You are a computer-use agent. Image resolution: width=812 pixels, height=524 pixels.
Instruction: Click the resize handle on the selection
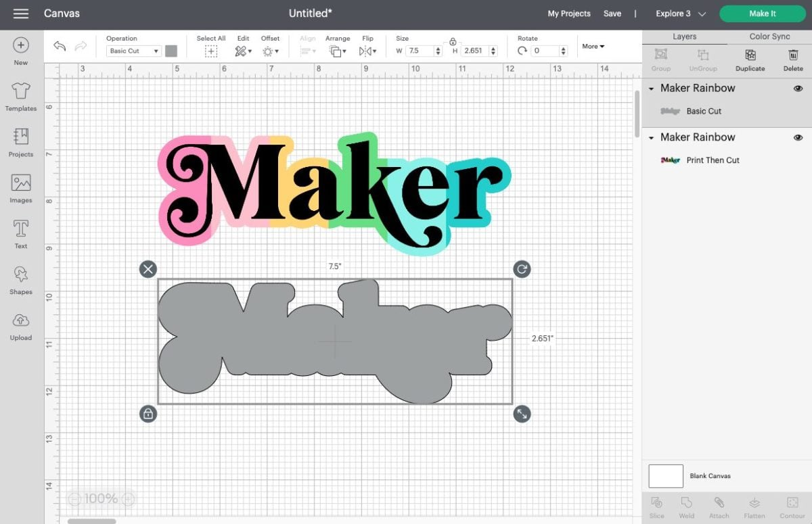click(x=522, y=414)
